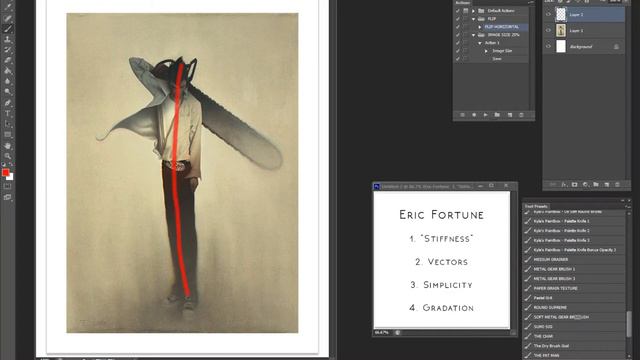Expand the Image Size step
The height and width of the screenshot is (360, 640).
[486, 51]
